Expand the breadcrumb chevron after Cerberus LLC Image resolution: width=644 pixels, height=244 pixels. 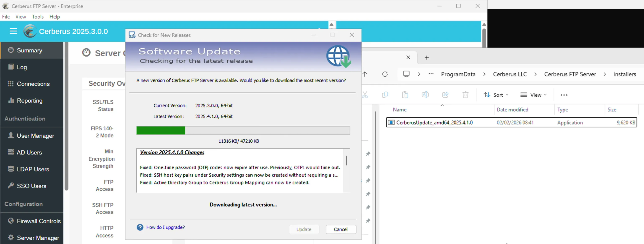coord(535,74)
